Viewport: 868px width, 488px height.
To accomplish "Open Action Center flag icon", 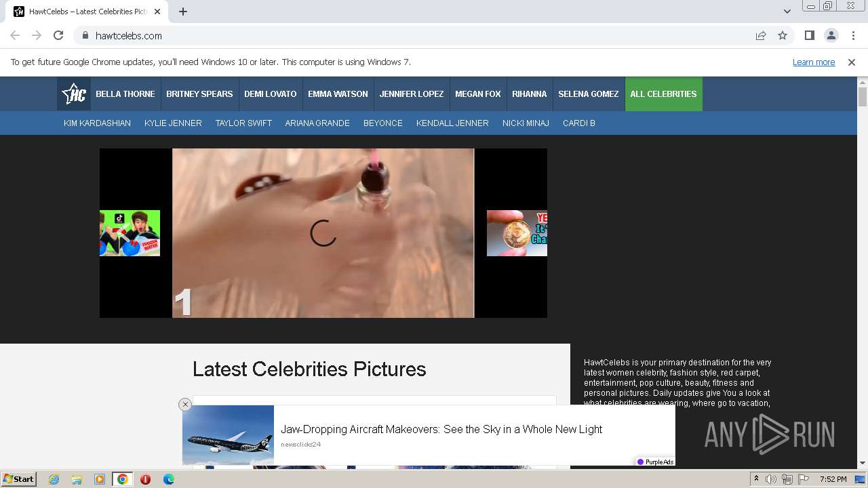I will click(803, 479).
